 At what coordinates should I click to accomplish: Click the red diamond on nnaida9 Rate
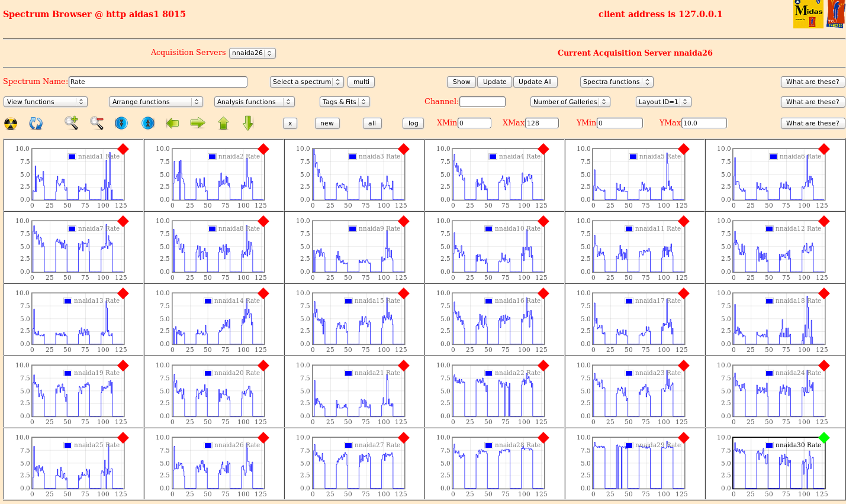(x=404, y=221)
